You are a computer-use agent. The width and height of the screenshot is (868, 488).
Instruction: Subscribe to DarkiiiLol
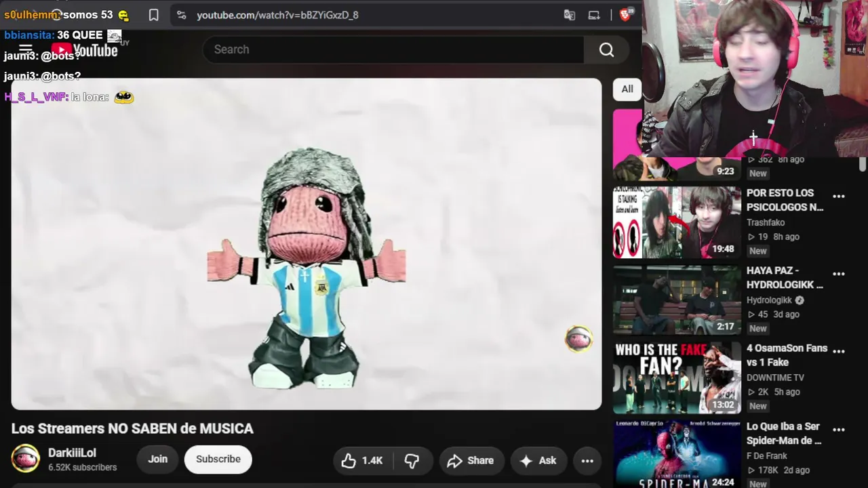click(218, 459)
